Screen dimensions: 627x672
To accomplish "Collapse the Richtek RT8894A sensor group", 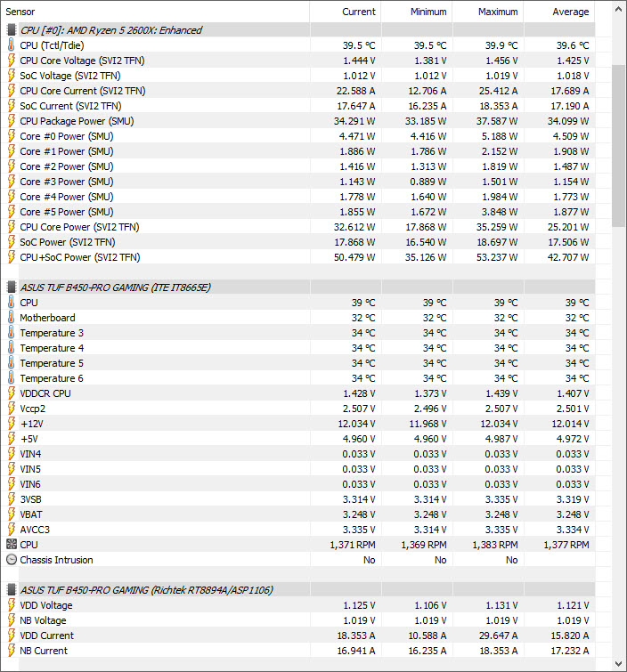I will (146, 590).
